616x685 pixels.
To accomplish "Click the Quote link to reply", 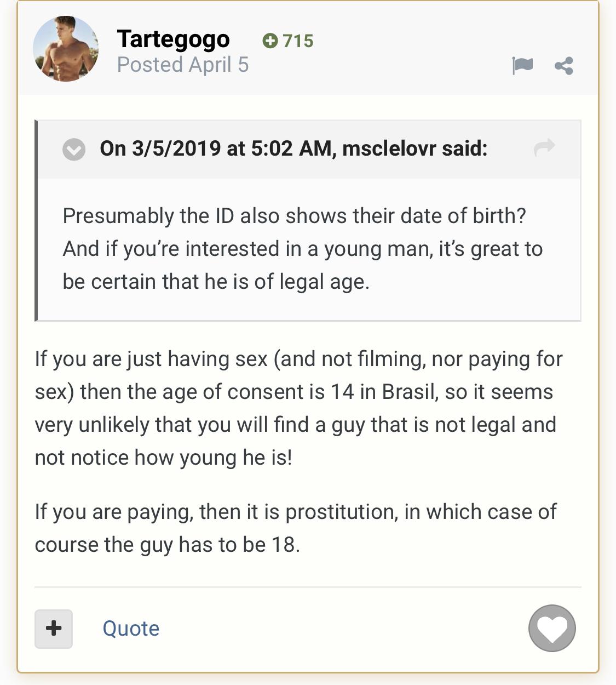I will pyautogui.click(x=131, y=629).
